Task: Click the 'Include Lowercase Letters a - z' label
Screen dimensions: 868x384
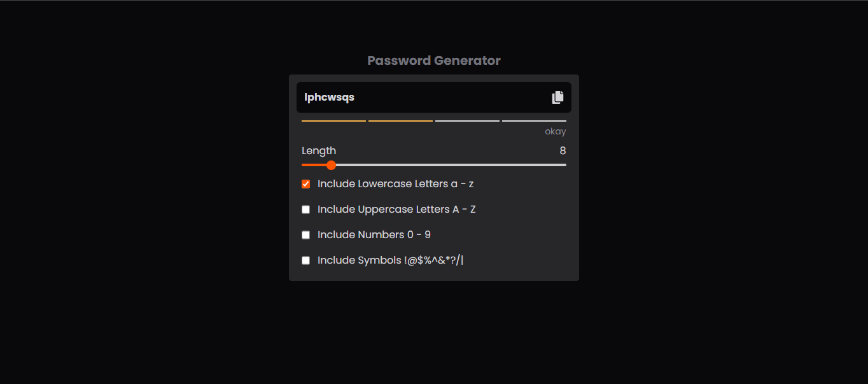Action: click(x=395, y=184)
